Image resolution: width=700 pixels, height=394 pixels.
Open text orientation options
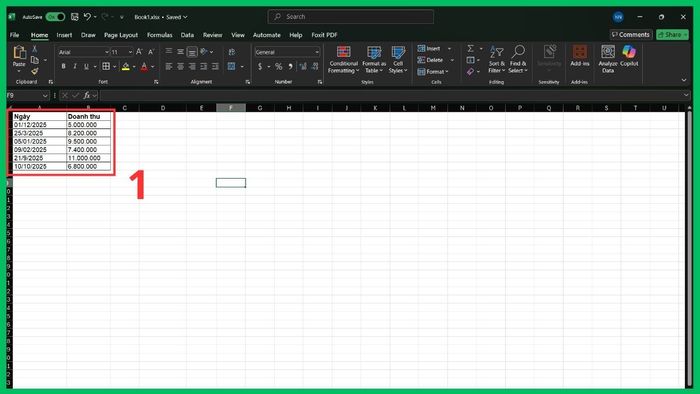tap(206, 52)
